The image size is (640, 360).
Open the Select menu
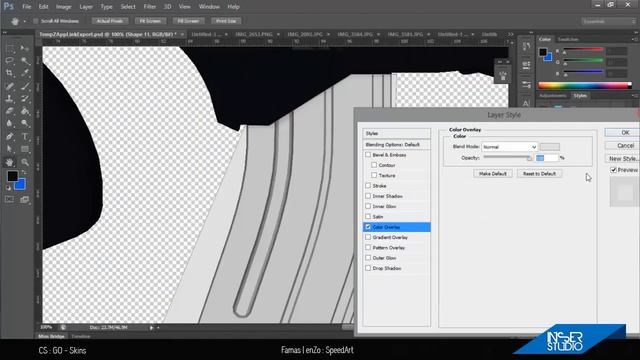(x=128, y=7)
